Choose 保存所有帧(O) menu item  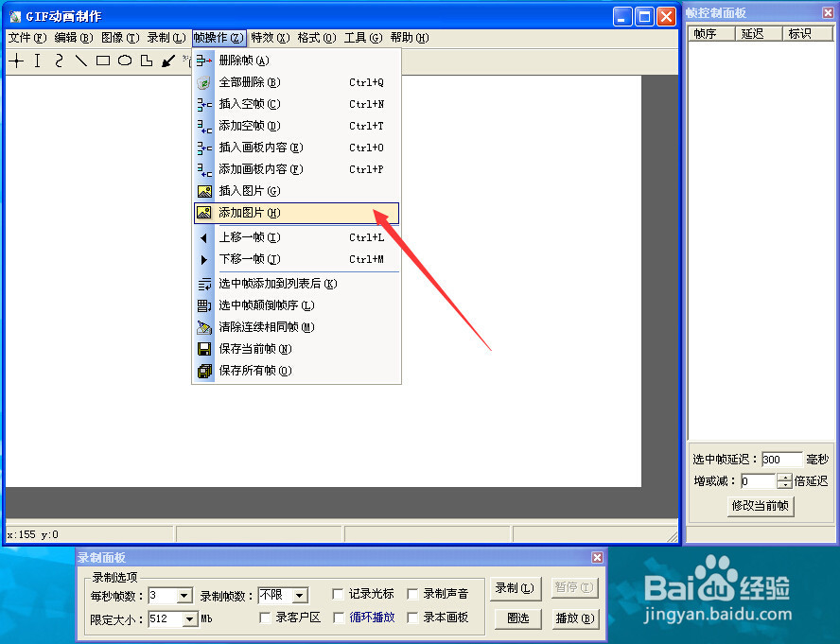tap(296, 371)
